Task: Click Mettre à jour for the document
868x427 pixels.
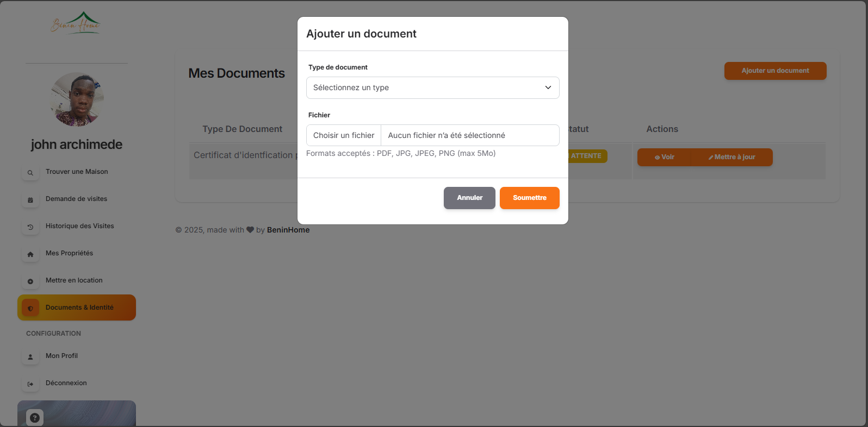Action: click(x=731, y=157)
